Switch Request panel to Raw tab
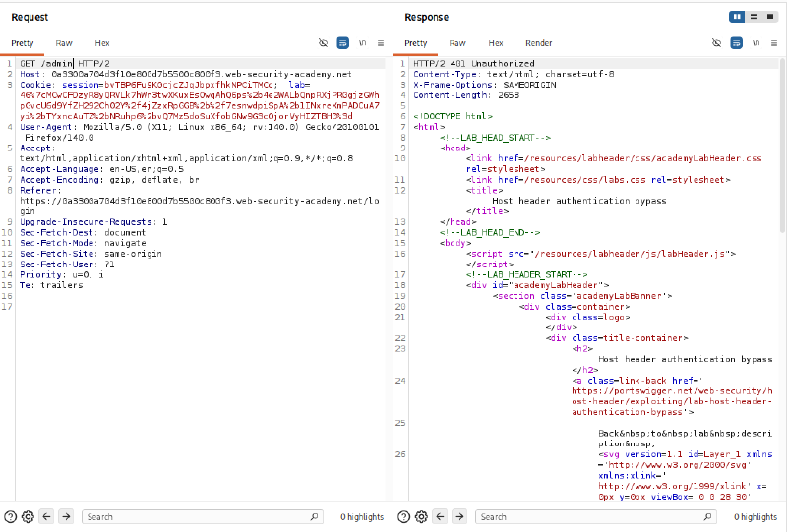This screenshot has height=532, width=787. 64,43
